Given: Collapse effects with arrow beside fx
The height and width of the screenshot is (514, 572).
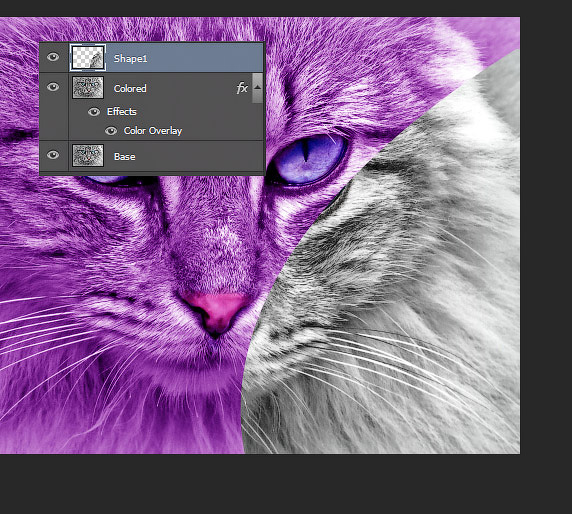Looking at the screenshot, I should (x=257, y=88).
